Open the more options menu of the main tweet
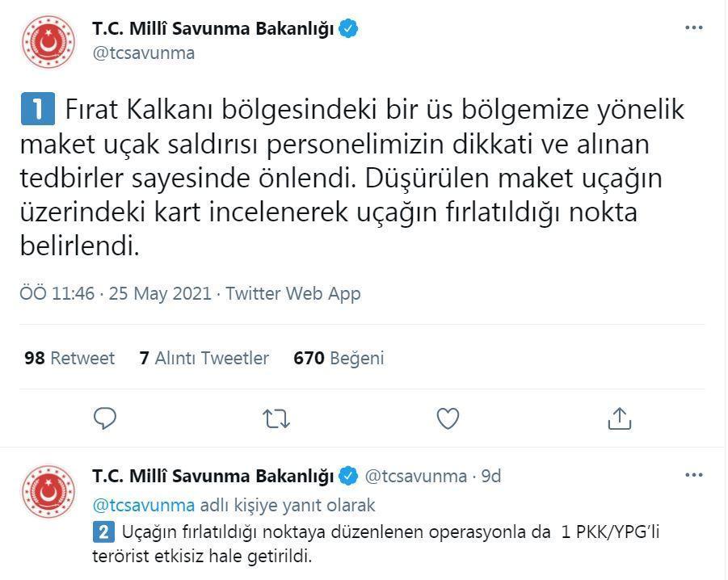 (692, 27)
